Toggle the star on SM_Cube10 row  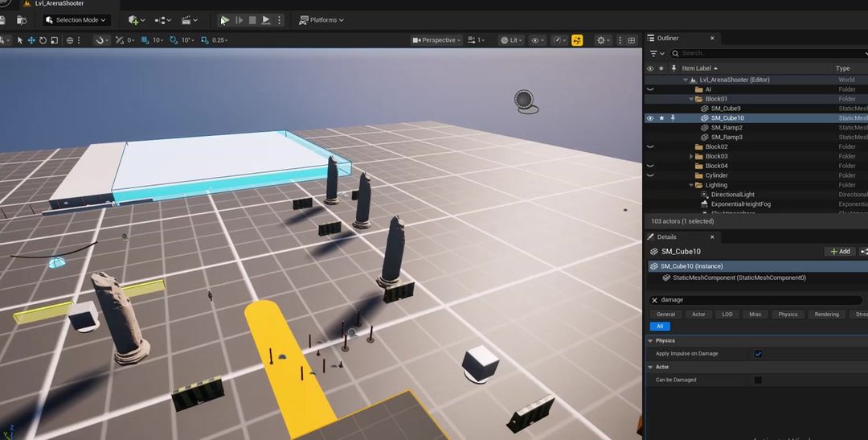click(x=661, y=118)
